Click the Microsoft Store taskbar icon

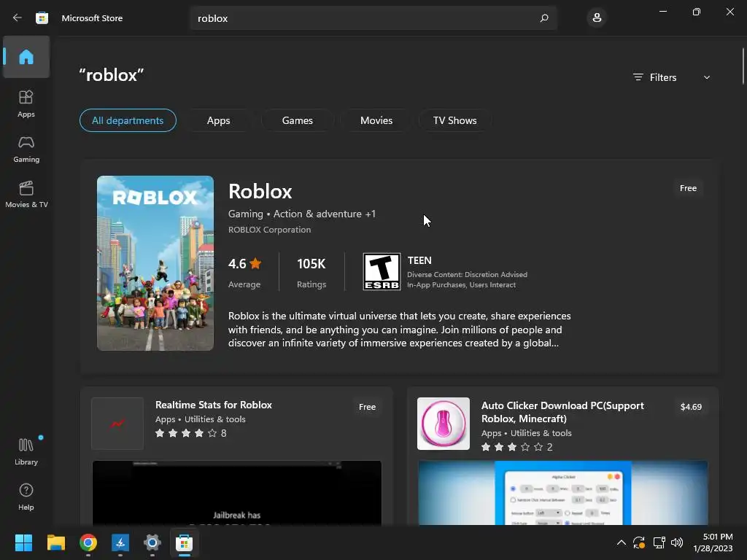[184, 542]
